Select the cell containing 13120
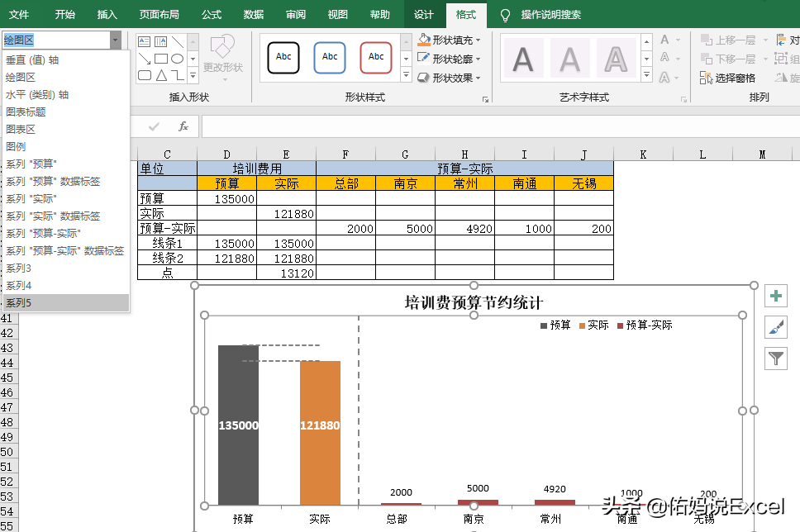 tap(286, 273)
